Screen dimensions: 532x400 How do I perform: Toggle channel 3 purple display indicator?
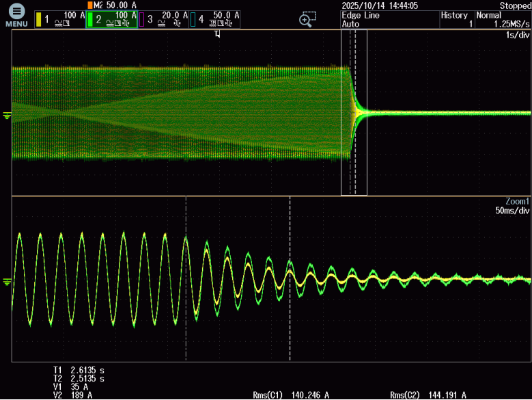141,20
